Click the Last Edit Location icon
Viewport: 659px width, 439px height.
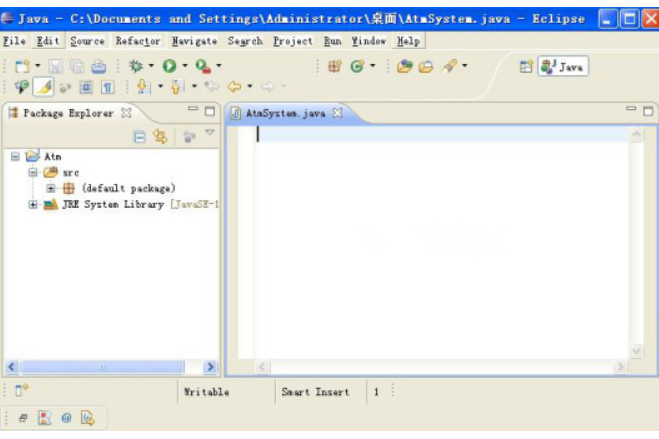point(211,87)
